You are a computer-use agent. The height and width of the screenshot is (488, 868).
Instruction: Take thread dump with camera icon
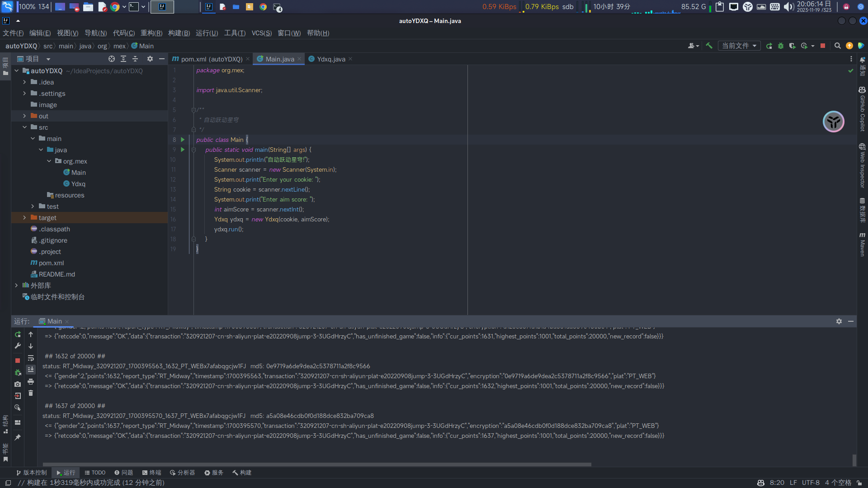18,384
